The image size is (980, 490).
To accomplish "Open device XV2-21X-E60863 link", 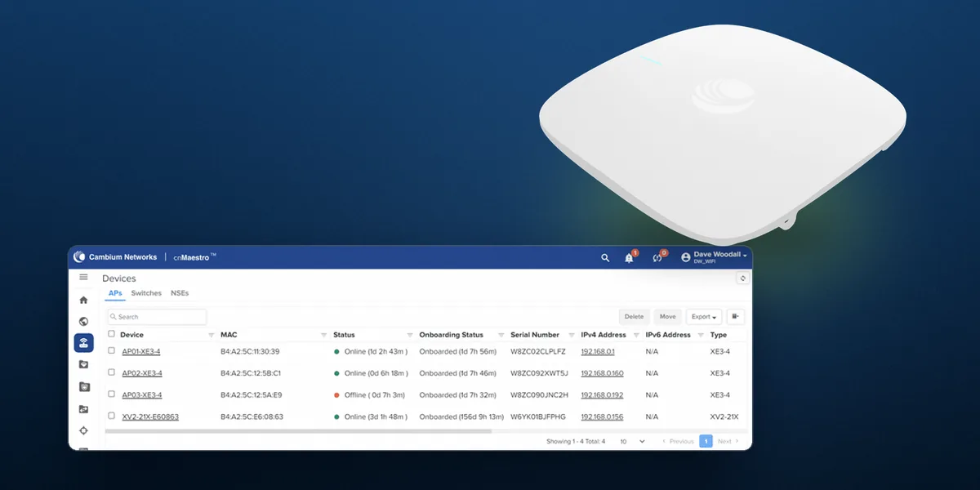I will click(150, 416).
